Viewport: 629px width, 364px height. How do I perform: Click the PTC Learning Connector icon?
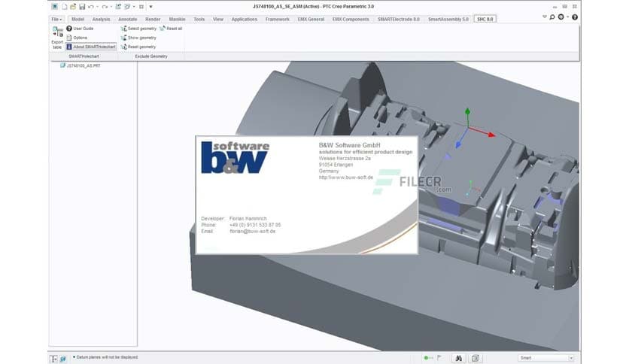561,17
